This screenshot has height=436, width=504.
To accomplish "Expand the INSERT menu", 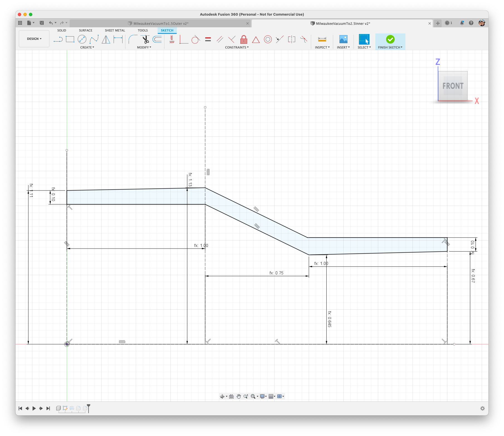I will coord(343,47).
